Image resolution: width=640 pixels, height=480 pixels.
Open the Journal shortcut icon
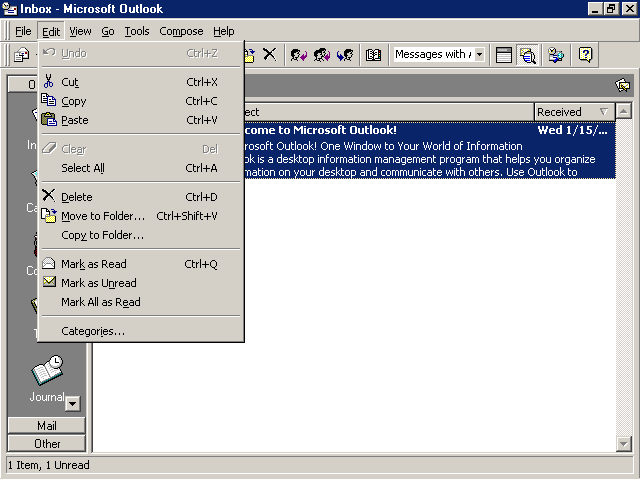click(x=47, y=370)
